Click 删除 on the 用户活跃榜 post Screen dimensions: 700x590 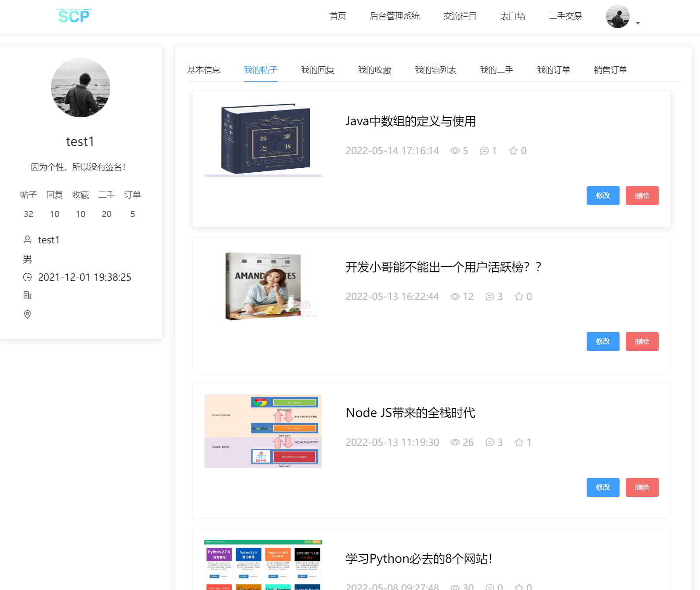point(642,341)
